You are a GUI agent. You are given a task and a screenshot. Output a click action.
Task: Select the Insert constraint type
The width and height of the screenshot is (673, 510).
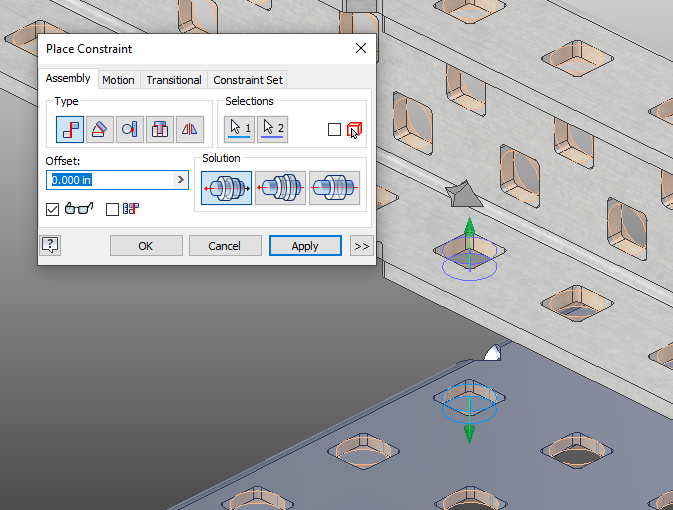[160, 129]
